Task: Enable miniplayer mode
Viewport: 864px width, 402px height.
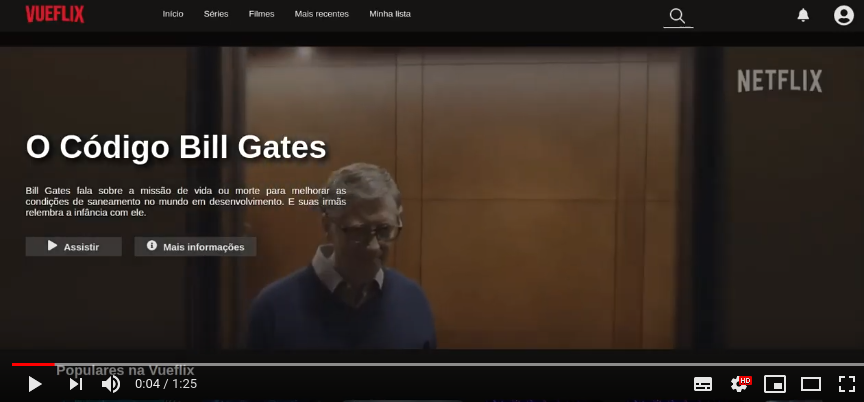Action: click(775, 384)
